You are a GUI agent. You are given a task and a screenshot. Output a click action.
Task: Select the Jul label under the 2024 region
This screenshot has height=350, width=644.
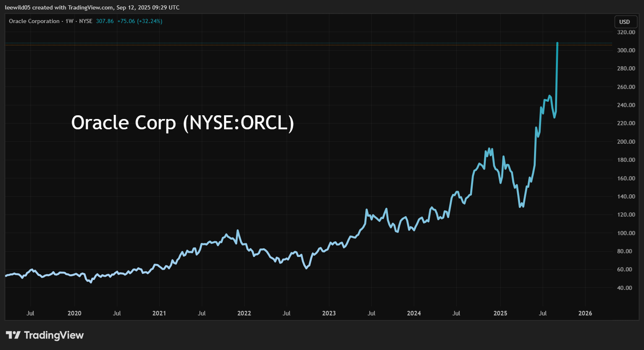456,313
